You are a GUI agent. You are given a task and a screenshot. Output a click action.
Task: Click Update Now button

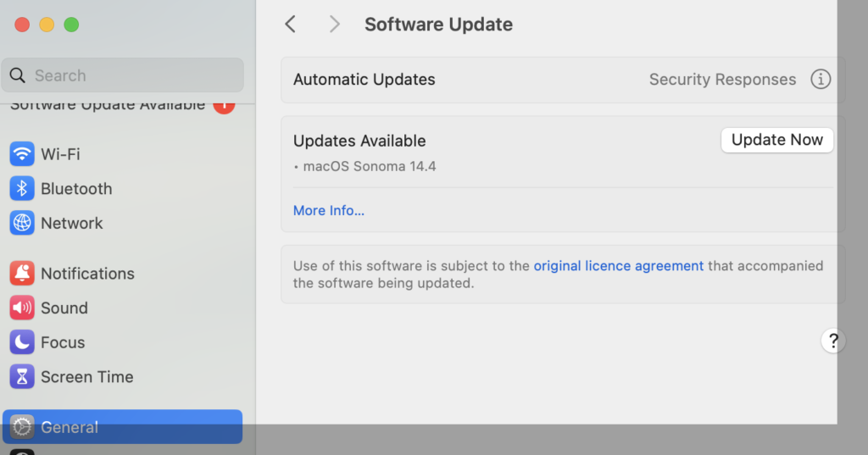pos(776,140)
